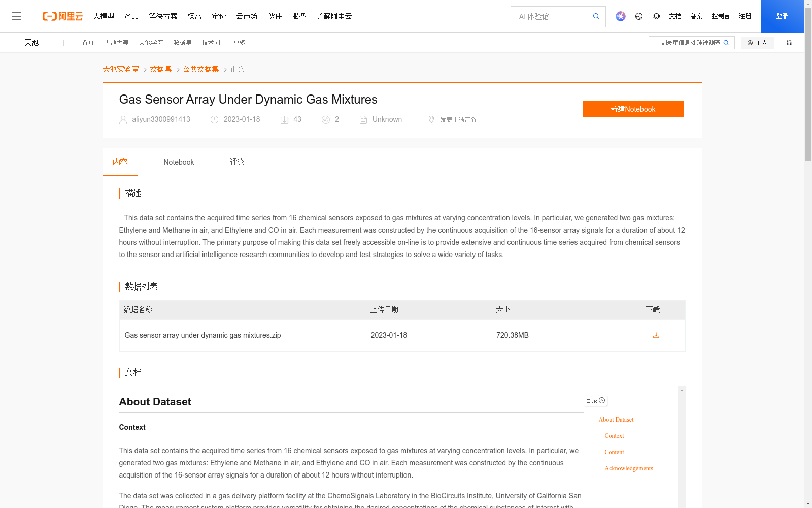Screen dimensions: 812x508
Task: Open the 备案 link
Action: click(x=696, y=16)
